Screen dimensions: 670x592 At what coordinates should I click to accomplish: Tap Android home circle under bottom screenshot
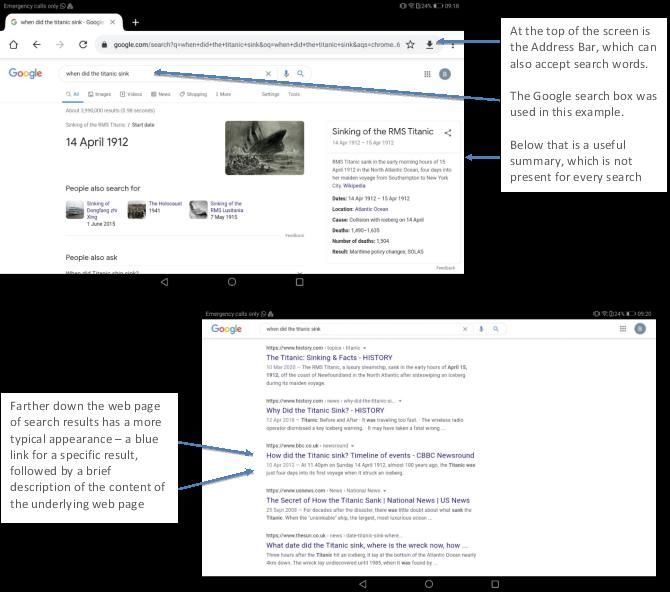point(429,584)
